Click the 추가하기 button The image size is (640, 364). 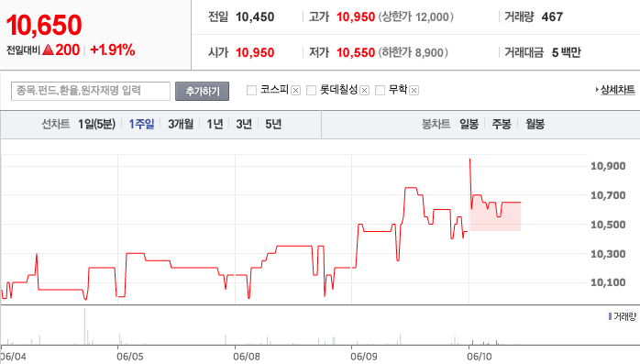point(202,91)
